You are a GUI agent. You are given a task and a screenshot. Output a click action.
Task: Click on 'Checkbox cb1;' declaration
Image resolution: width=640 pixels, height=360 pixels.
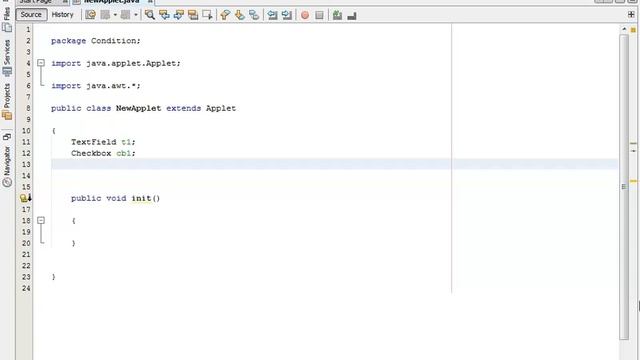coord(103,153)
